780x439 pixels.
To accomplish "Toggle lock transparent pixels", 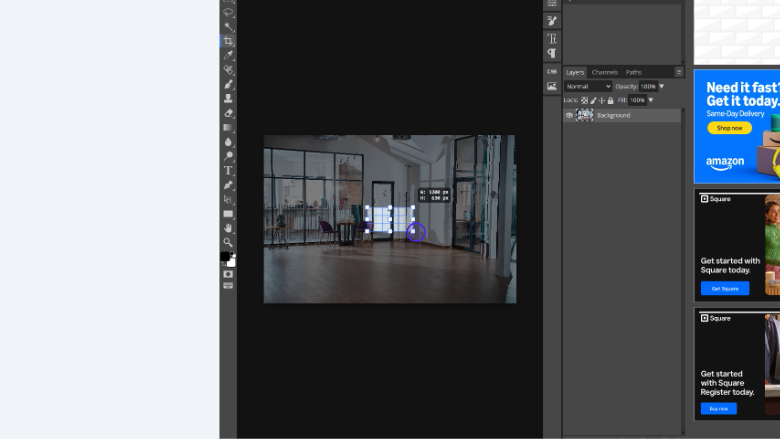I will coord(585,100).
